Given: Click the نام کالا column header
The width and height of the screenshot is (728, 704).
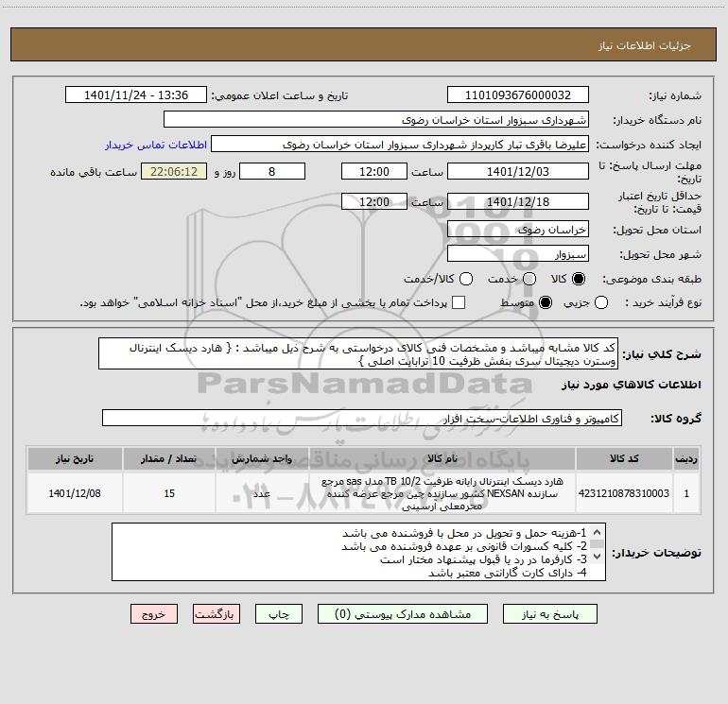Looking at the screenshot, I should pyautogui.click(x=442, y=458).
